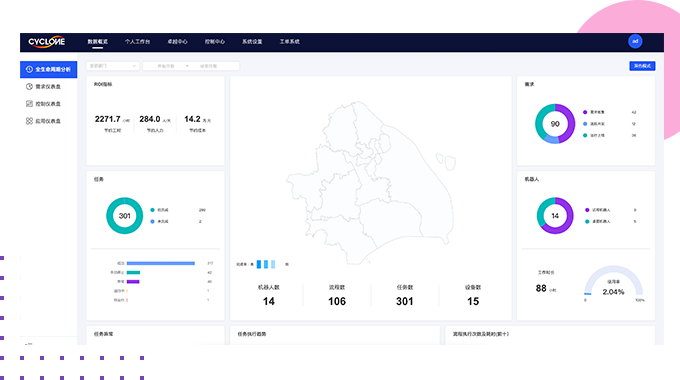Toggle the teal robot legend item with 5
Viewport: 680px width, 380px height.
pos(610,221)
